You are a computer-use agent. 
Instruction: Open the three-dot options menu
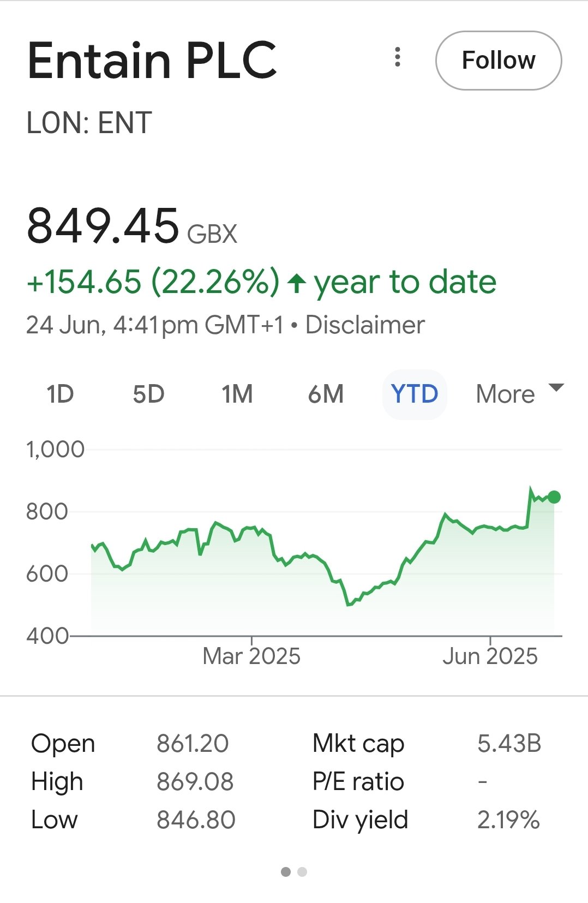pyautogui.click(x=398, y=57)
